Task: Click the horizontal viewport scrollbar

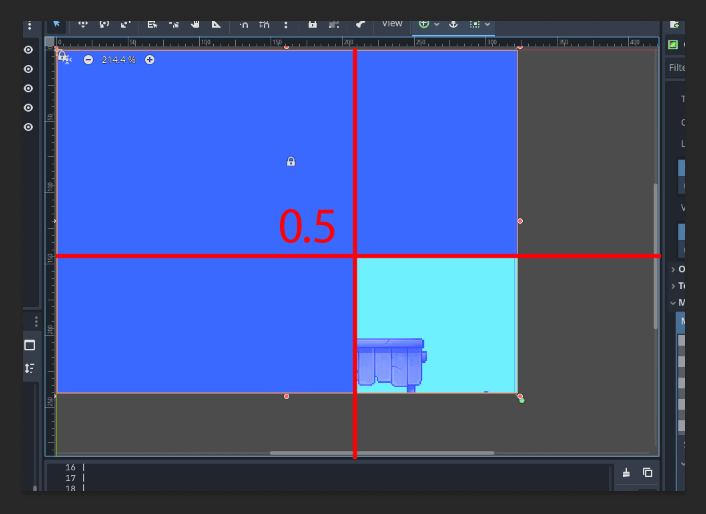Action: click(x=382, y=453)
